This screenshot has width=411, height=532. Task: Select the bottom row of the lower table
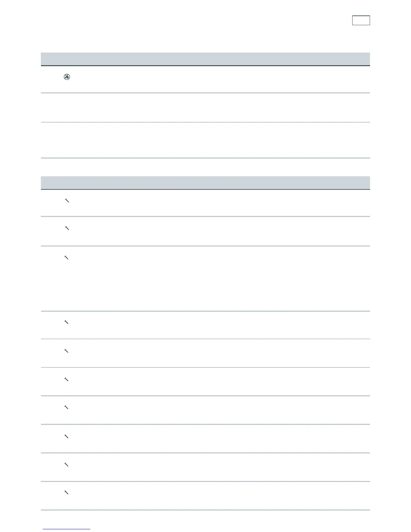click(x=205, y=496)
